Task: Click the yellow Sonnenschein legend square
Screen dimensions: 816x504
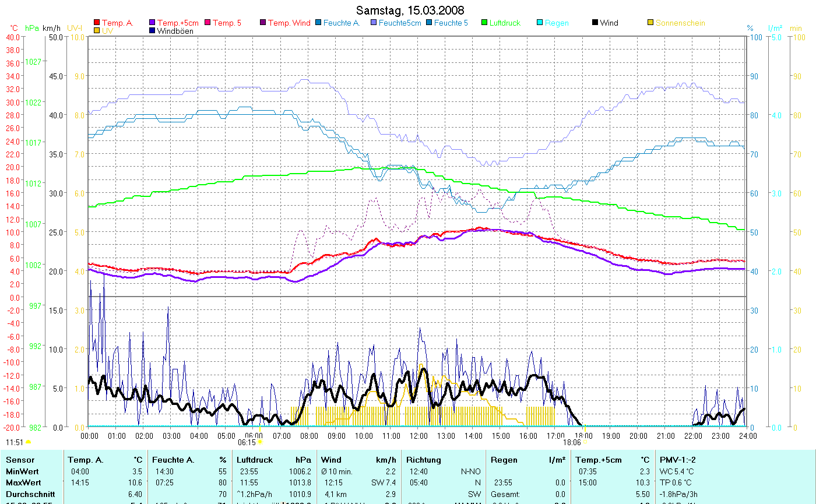Action: click(x=650, y=23)
